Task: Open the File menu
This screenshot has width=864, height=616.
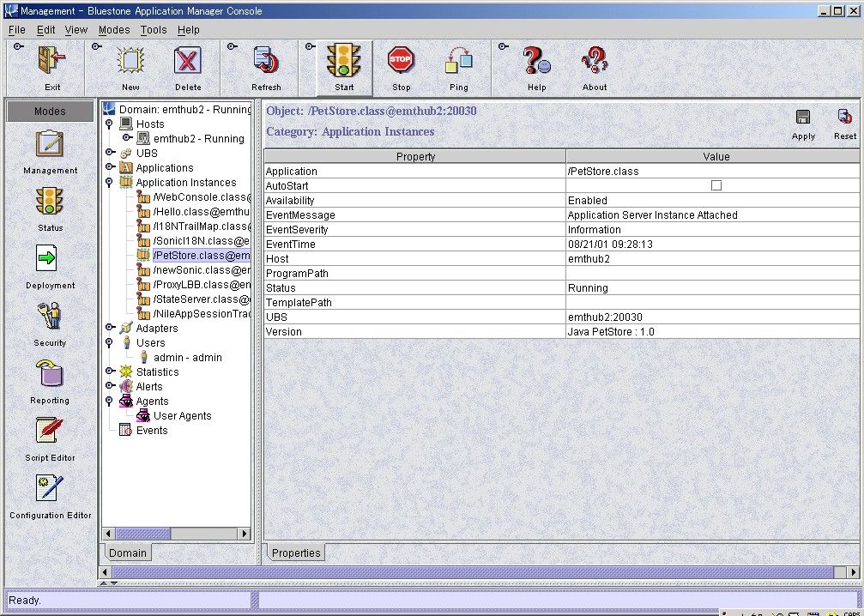Action: coord(17,30)
